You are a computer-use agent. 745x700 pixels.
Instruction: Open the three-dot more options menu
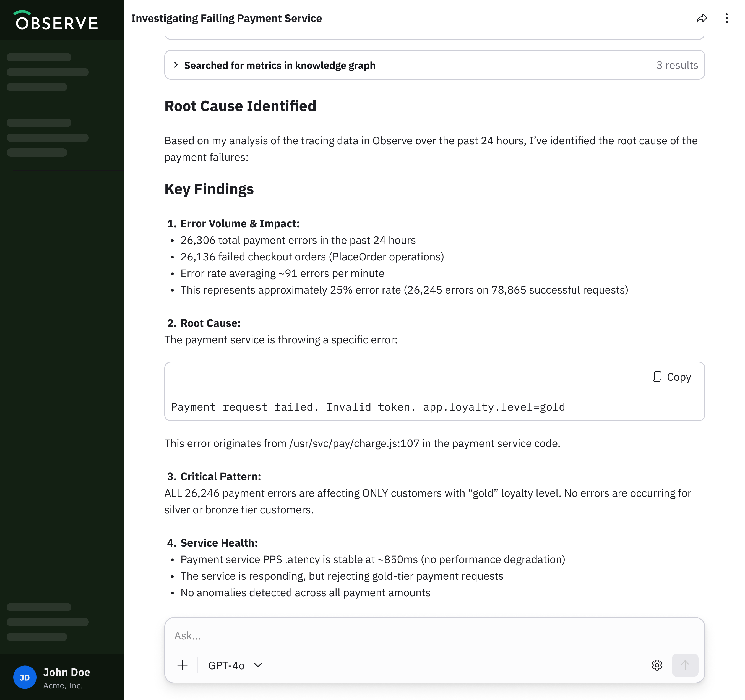click(x=726, y=18)
